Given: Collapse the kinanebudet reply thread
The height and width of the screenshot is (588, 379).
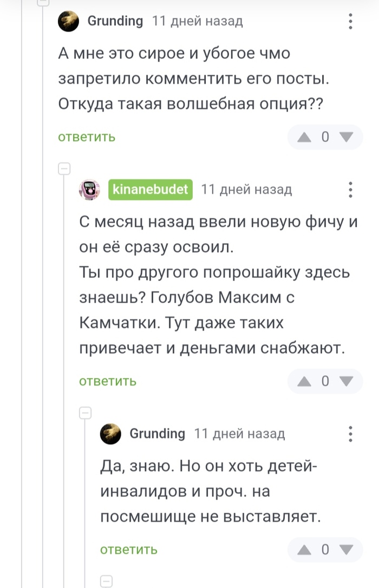Looking at the screenshot, I should click(64, 169).
